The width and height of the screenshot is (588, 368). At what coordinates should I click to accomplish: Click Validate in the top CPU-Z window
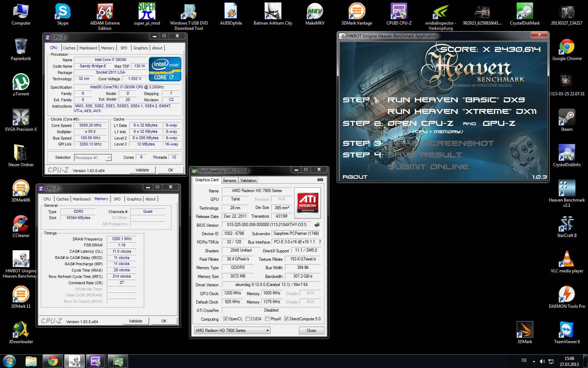[x=142, y=170]
